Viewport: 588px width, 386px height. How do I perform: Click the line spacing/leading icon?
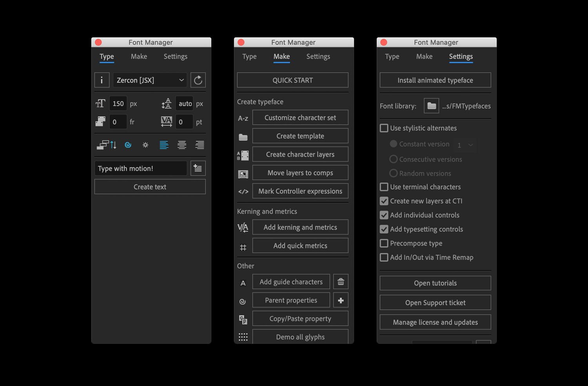[167, 103]
